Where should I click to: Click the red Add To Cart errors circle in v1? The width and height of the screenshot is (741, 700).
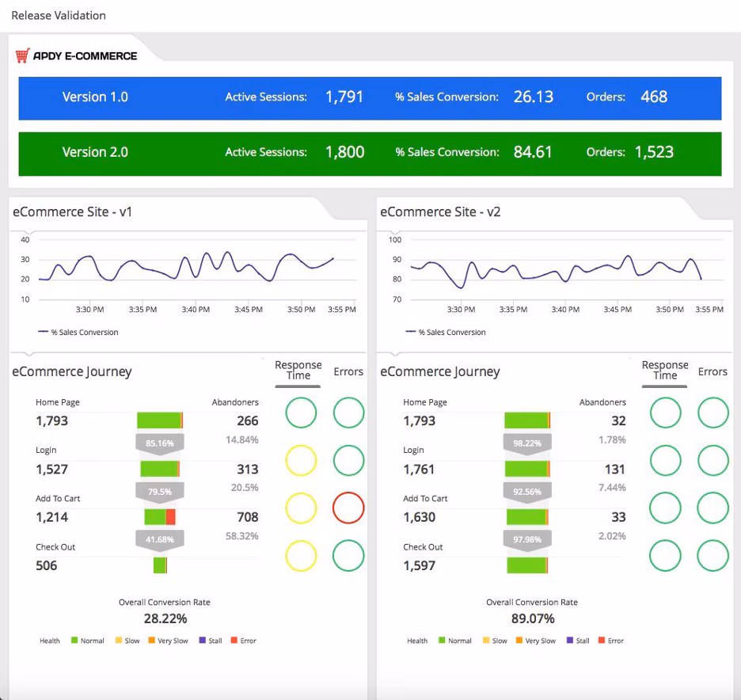click(348, 508)
